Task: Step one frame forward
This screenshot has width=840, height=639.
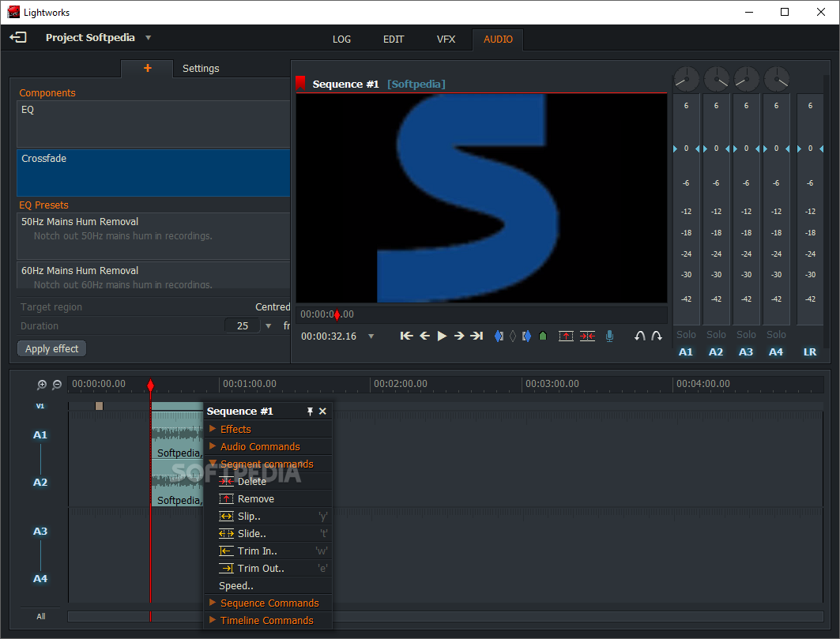Action: (459, 336)
